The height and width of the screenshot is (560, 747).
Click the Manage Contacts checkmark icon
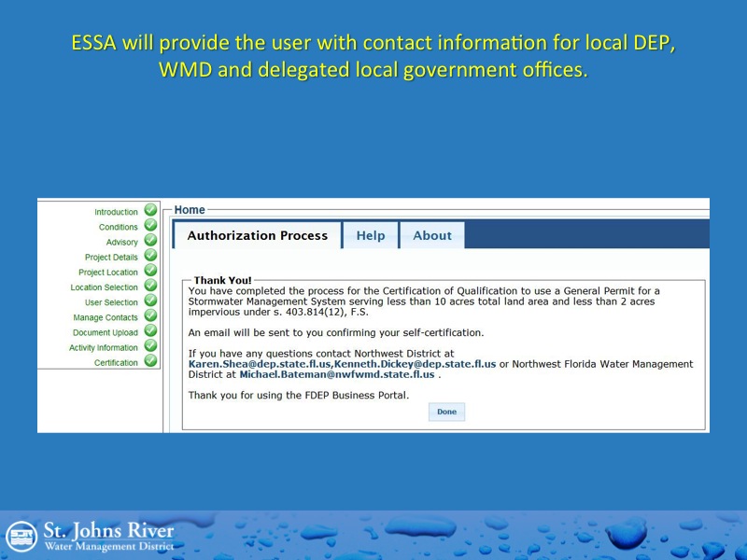tap(150, 316)
